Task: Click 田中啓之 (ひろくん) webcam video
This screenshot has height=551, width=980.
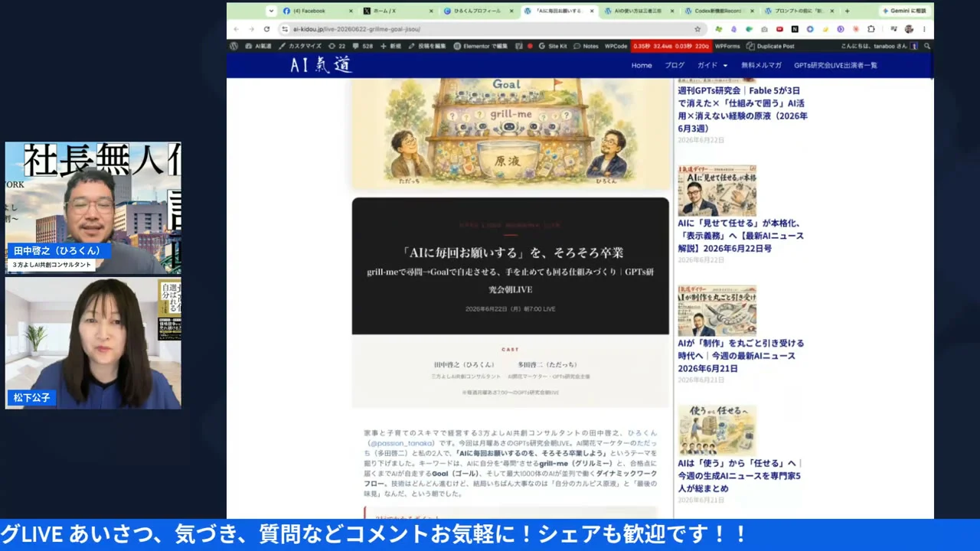Action: (x=93, y=207)
